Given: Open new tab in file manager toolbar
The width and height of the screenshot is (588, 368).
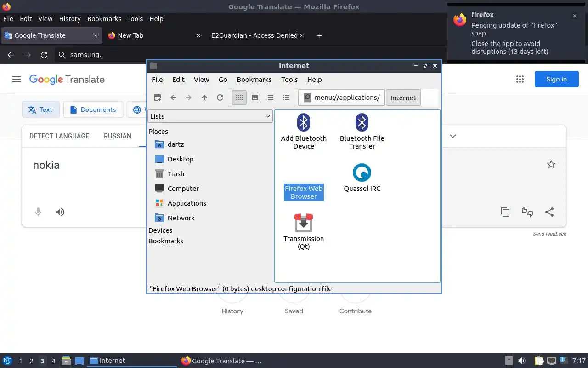Looking at the screenshot, I should click(158, 98).
